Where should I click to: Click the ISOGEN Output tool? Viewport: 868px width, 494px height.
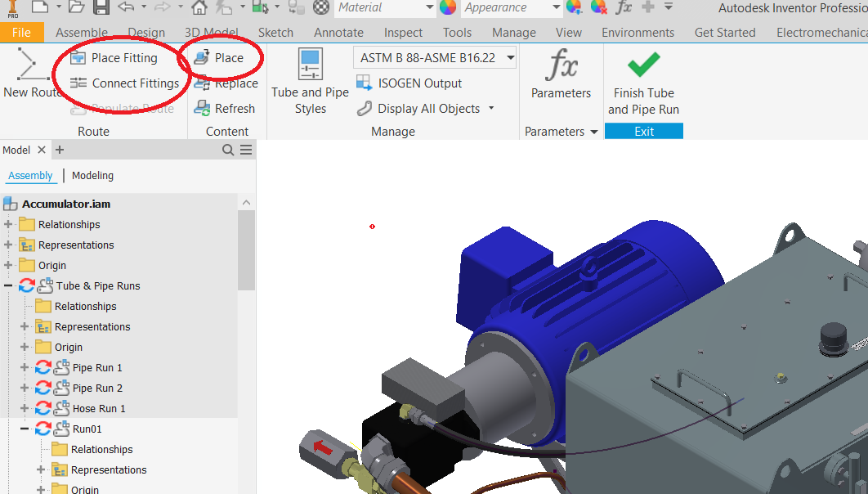pyautogui.click(x=409, y=83)
